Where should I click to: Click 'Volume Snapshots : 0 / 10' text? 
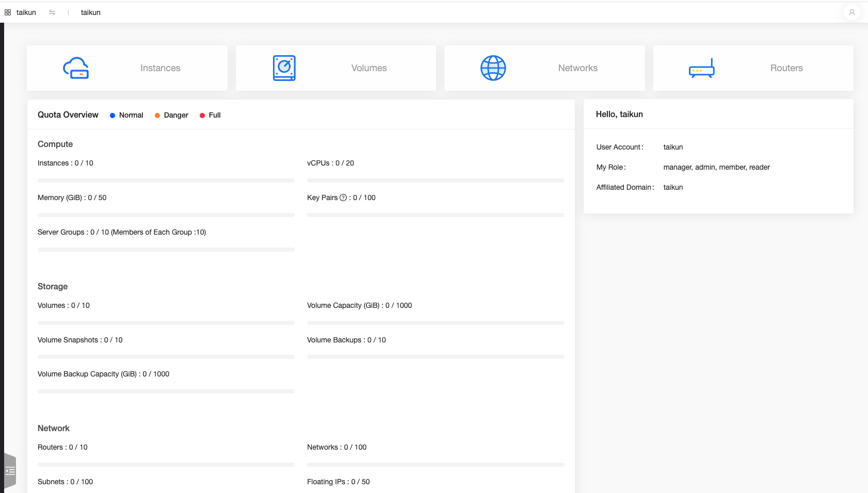pos(80,340)
